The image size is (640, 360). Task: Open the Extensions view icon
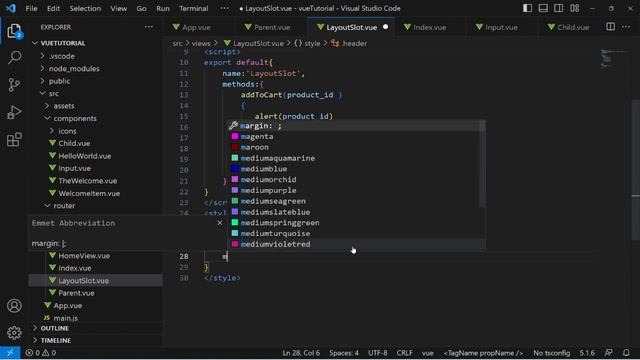[x=14, y=140]
